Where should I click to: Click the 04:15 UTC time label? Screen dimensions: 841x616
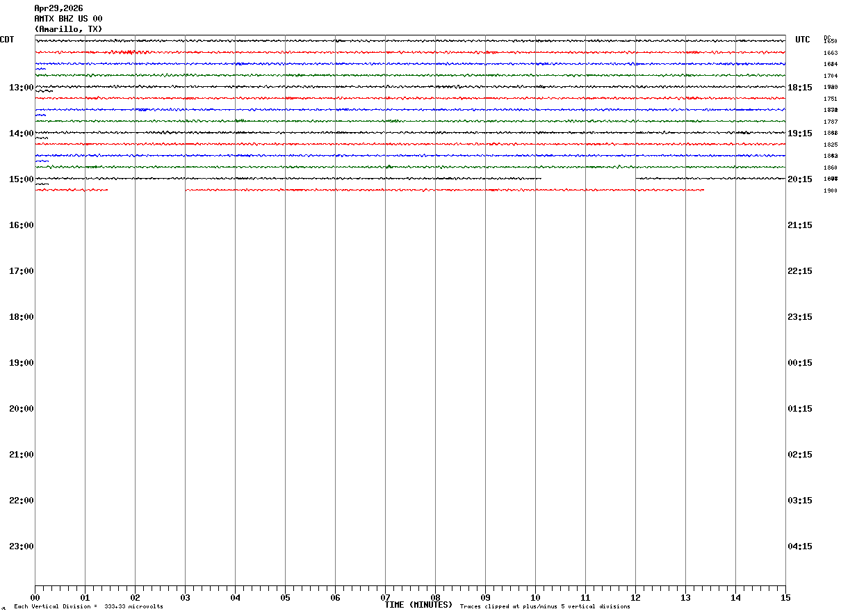pyautogui.click(x=800, y=546)
